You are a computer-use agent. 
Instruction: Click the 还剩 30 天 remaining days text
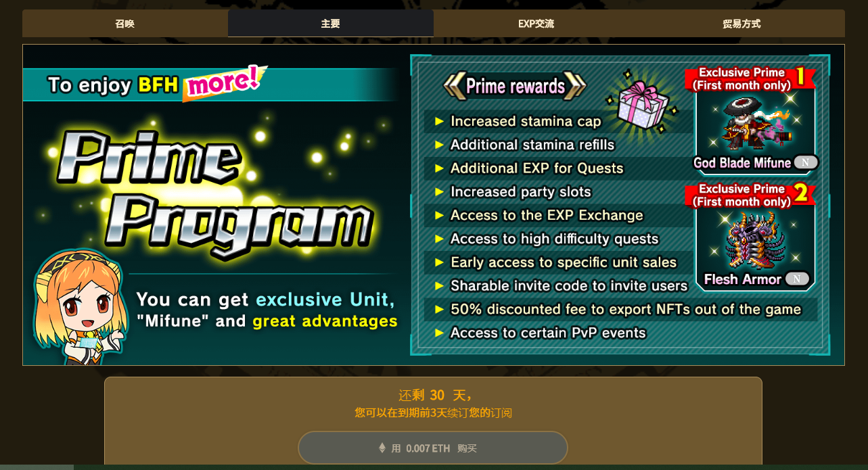click(433, 395)
